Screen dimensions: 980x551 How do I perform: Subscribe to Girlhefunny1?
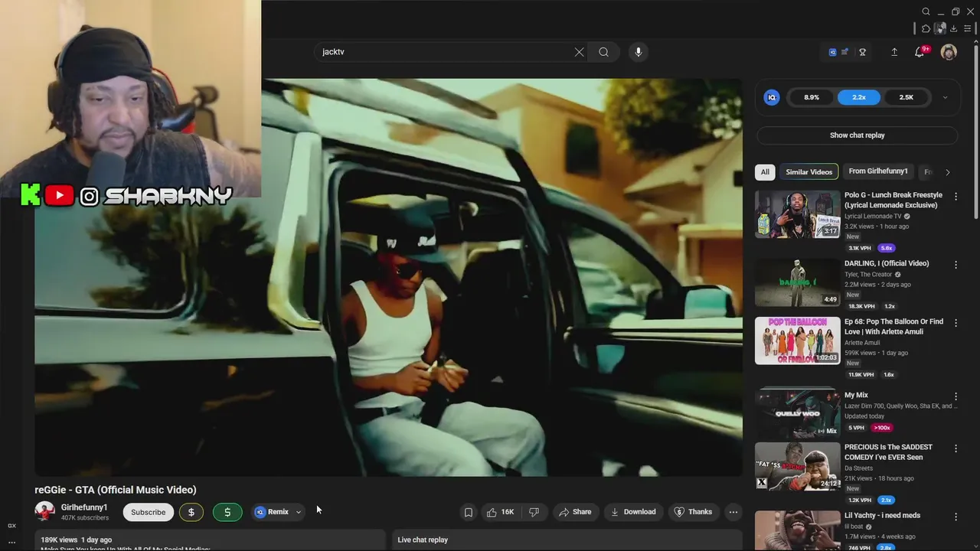tap(148, 512)
